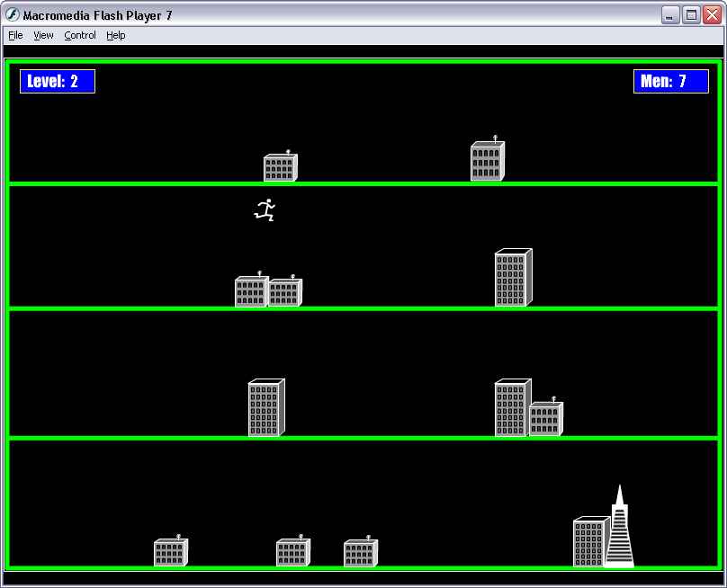The height and width of the screenshot is (588, 727).
Task: Click the lone tall building on third floor left
Action: (266, 408)
